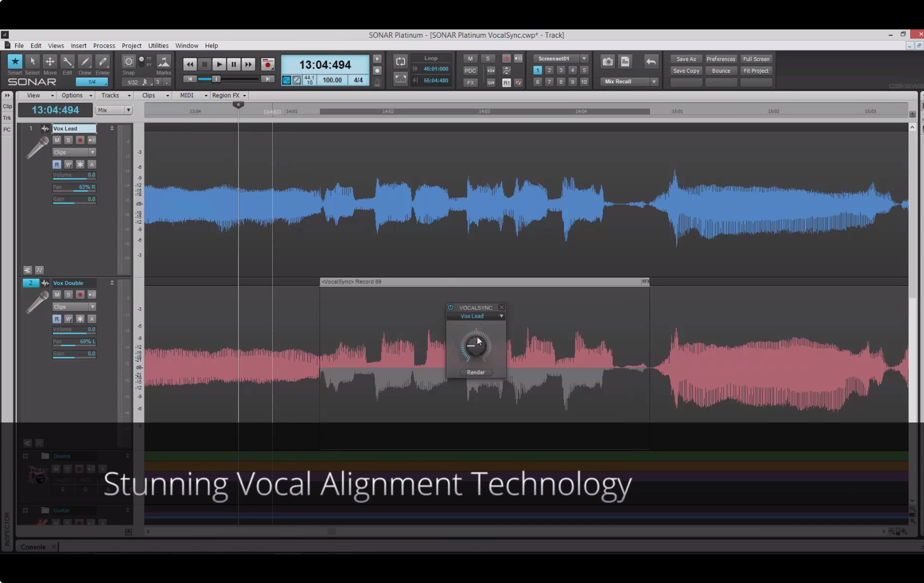Choose the Select tool arrow
924x583 pixels.
(x=32, y=62)
